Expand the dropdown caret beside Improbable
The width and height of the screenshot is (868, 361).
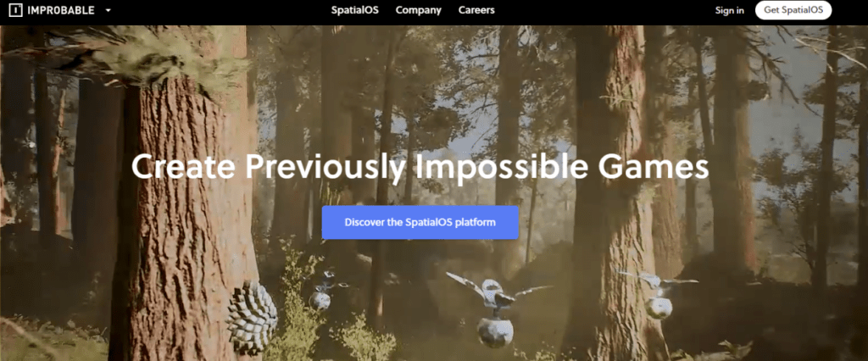point(108,10)
